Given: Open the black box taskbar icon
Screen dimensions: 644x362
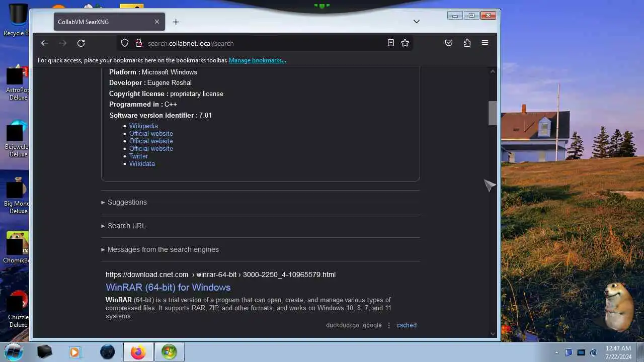Looking at the screenshot, I should 45,352.
